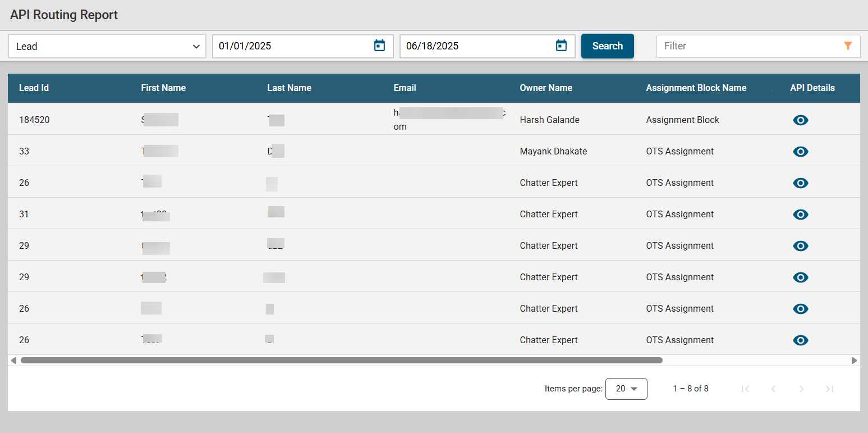Click the left scroll arrow below the table
This screenshot has width=868, height=433.
[13, 360]
